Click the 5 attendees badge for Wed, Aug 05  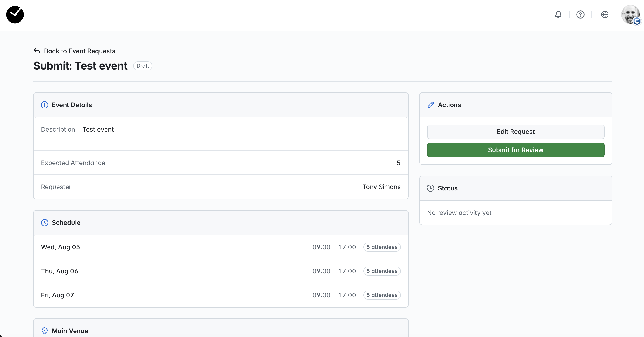click(x=382, y=247)
